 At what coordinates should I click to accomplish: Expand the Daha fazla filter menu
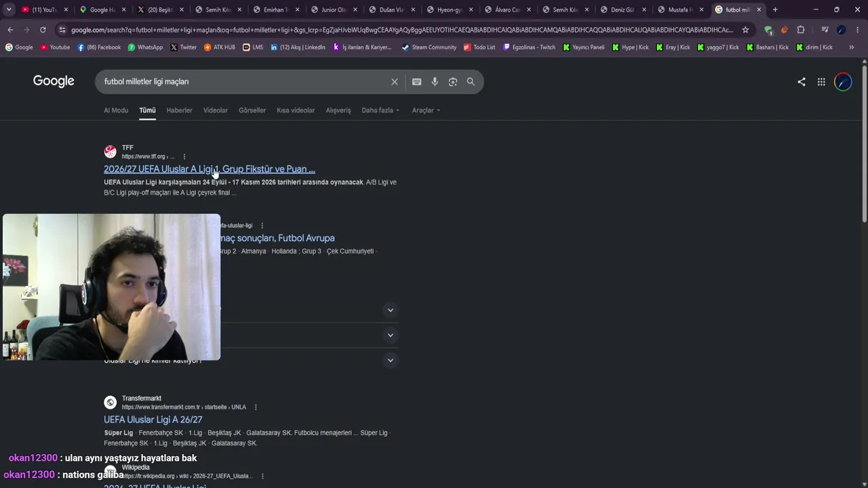(380, 110)
